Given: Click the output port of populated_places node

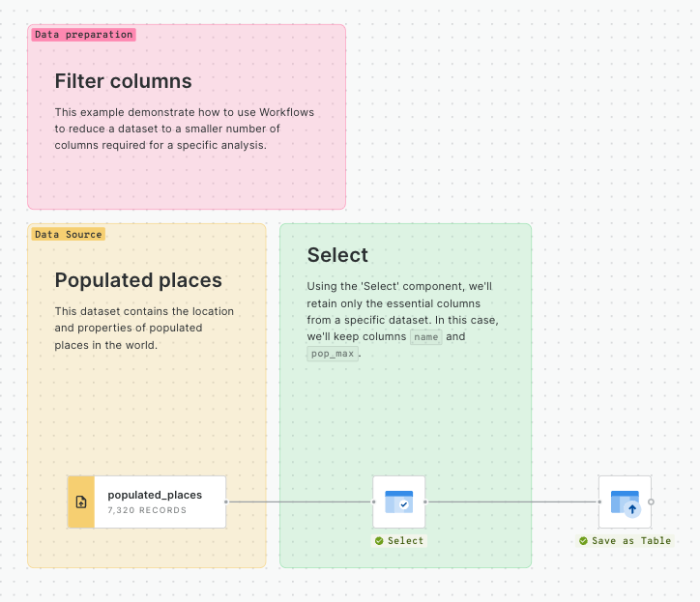Looking at the screenshot, I should (226, 502).
